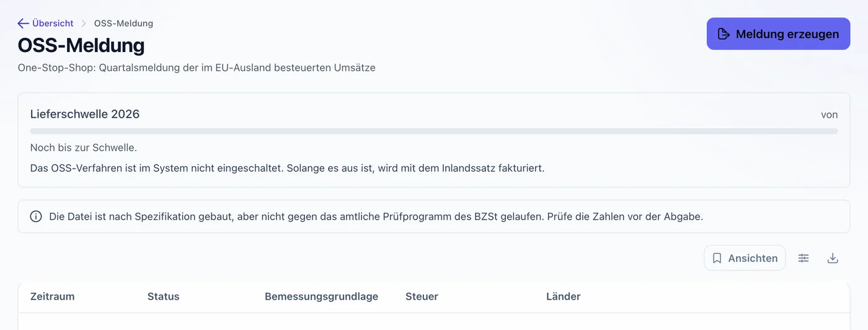Sort by the Status column header

click(164, 297)
